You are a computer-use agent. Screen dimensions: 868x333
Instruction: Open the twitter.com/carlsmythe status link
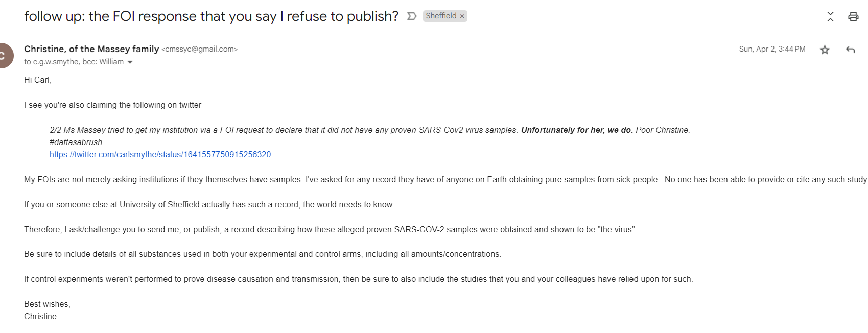coord(160,154)
